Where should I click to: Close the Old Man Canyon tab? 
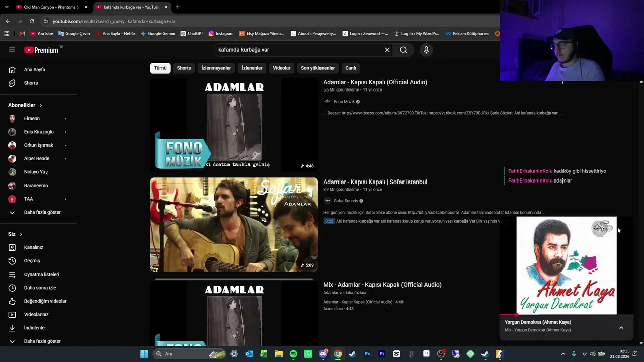click(x=86, y=7)
